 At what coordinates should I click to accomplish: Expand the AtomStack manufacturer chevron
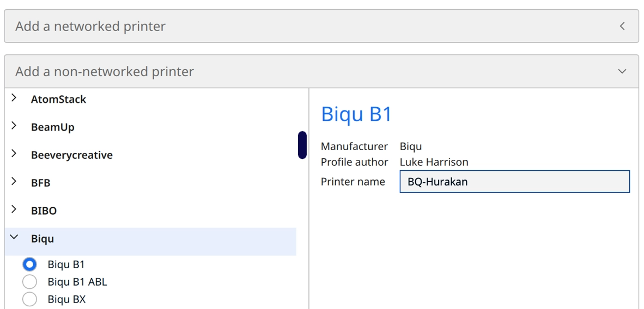coord(14,98)
